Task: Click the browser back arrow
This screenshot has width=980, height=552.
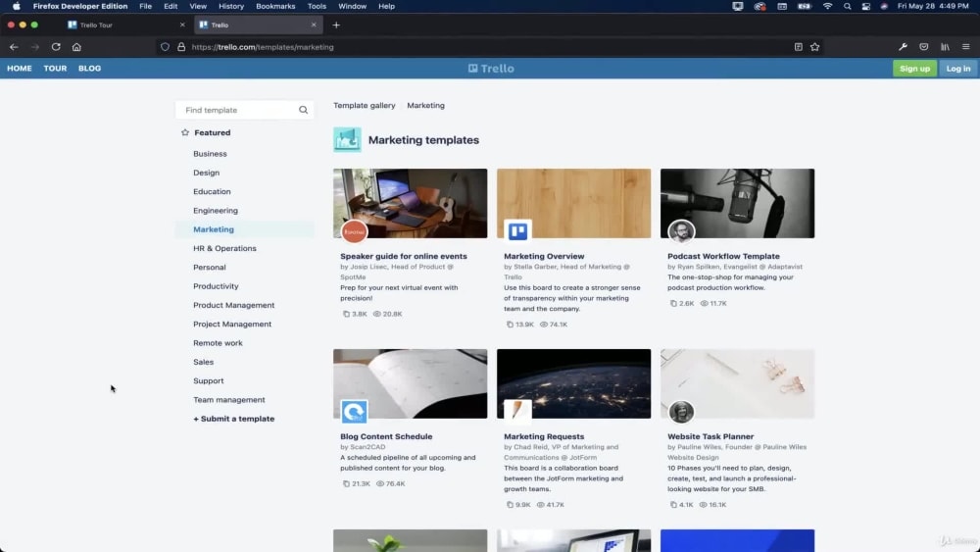Action: [14, 47]
